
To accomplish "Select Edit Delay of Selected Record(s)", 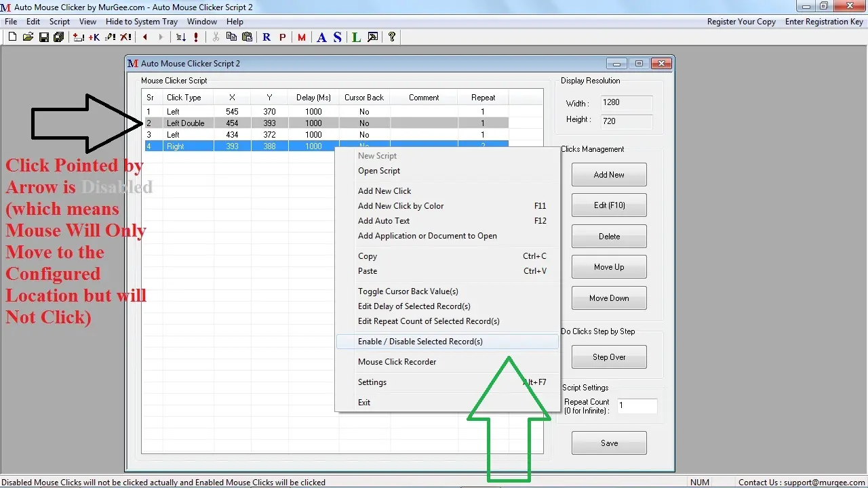I will (x=448, y=306).
